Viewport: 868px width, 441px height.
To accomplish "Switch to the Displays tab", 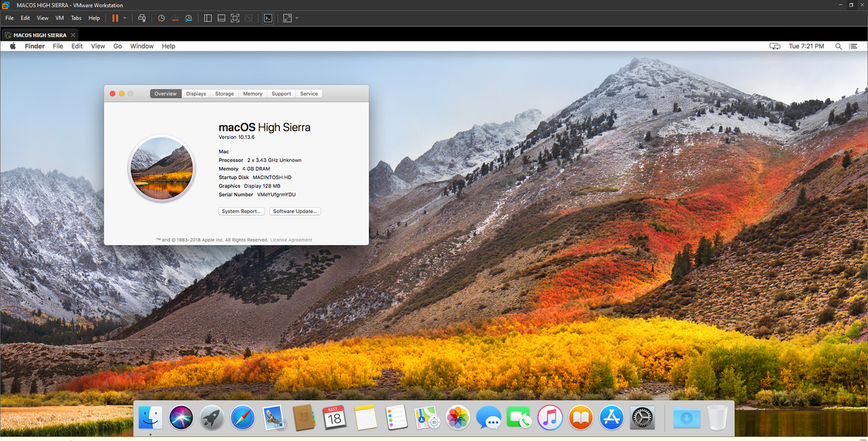I will pos(196,94).
